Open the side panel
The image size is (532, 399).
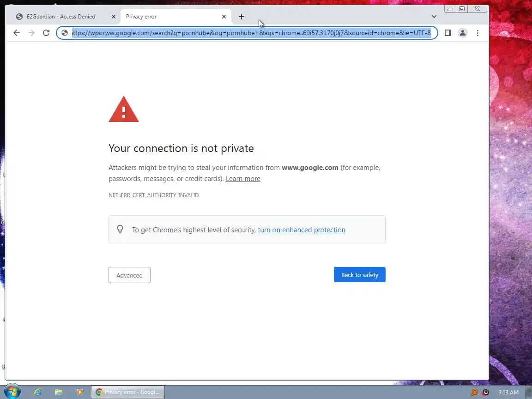pyautogui.click(x=448, y=33)
